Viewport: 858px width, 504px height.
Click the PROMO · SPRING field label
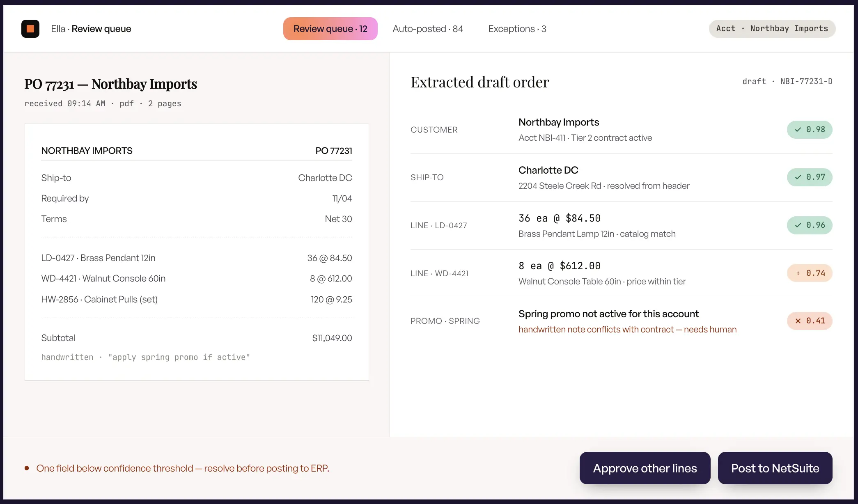(445, 321)
